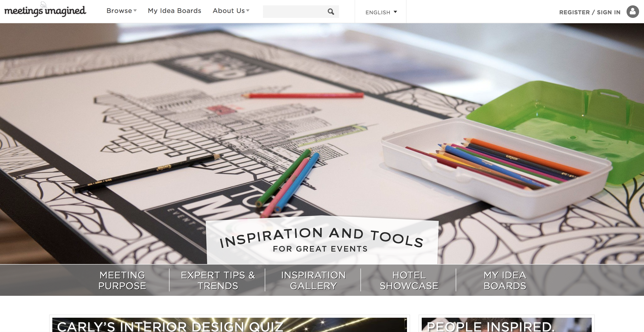644x332 pixels.
Task: Expand the Browse dropdown menu
Action: [x=121, y=11]
